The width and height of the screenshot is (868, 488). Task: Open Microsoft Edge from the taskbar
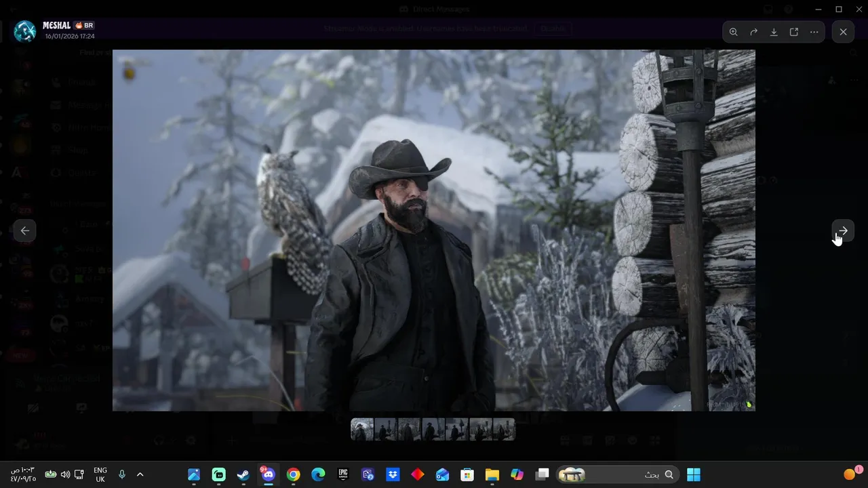(318, 474)
